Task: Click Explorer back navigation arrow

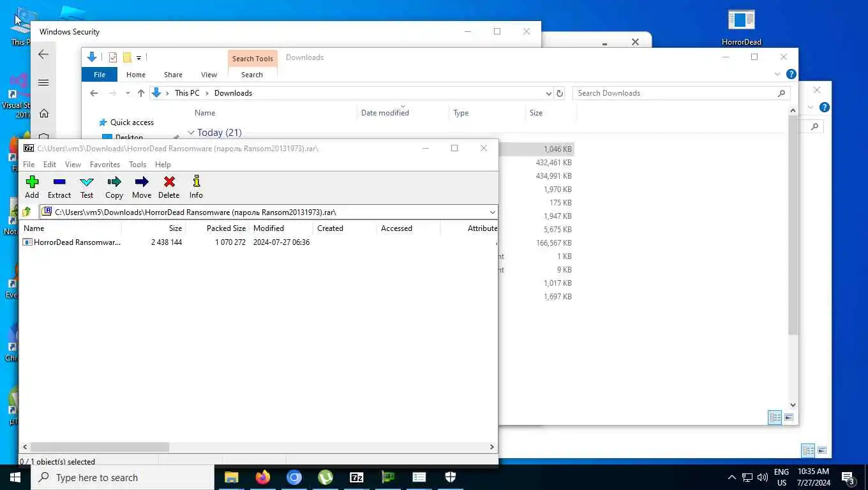Action: [94, 93]
